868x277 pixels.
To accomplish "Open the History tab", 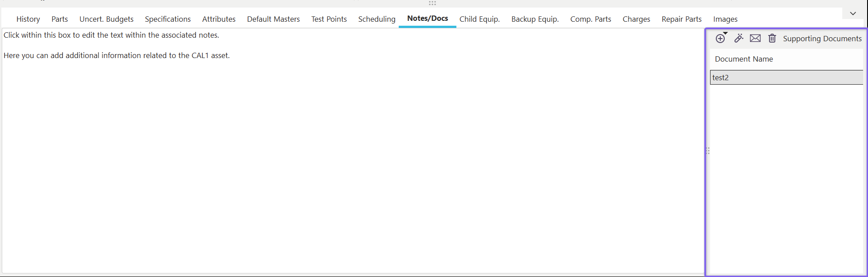I will [28, 19].
